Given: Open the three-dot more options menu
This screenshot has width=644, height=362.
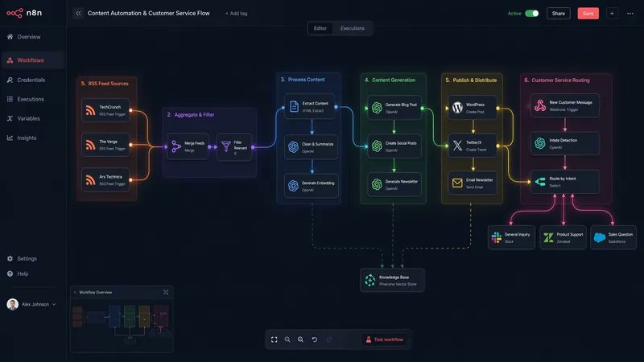Looking at the screenshot, I should 630,14.
